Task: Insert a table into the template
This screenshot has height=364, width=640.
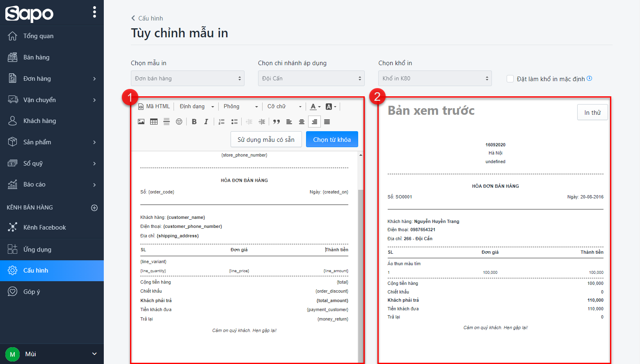Action: [154, 122]
